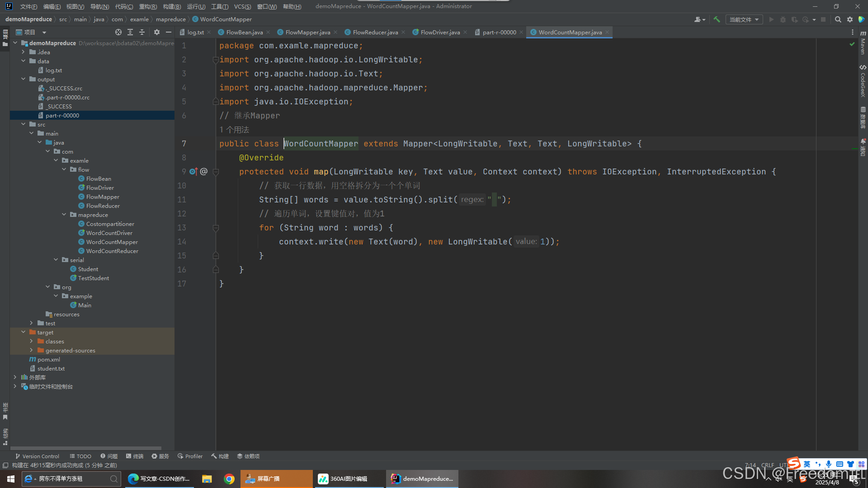Toggle code folding for the for loop
868x488 pixels.
[x=216, y=228]
